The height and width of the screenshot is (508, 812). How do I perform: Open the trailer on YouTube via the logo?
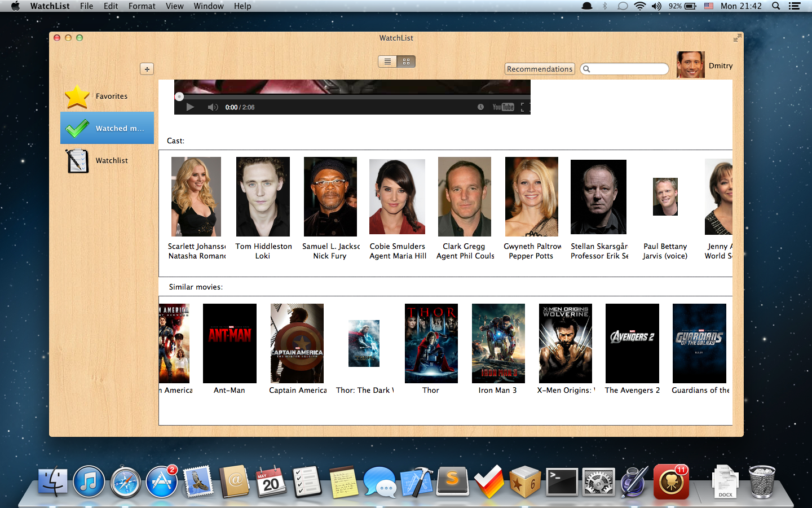503,107
